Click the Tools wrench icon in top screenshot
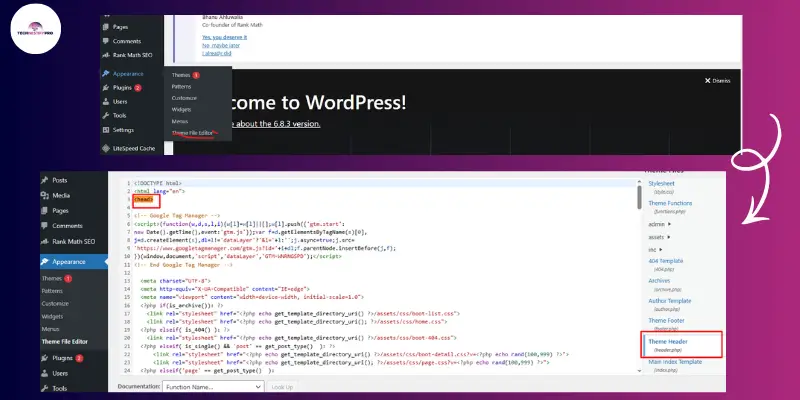This screenshot has height=400, width=800. pyautogui.click(x=106, y=115)
